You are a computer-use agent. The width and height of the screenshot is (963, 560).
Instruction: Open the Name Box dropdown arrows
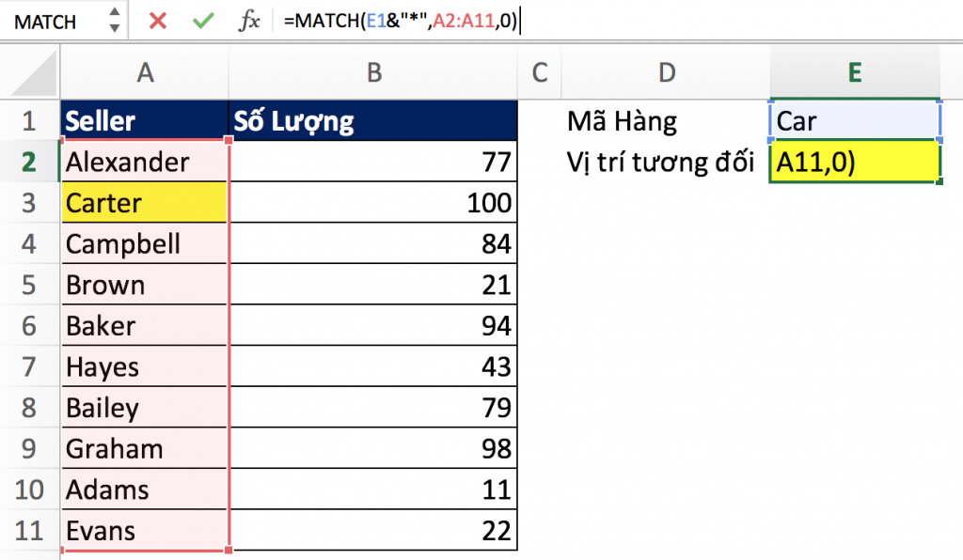coord(115,21)
